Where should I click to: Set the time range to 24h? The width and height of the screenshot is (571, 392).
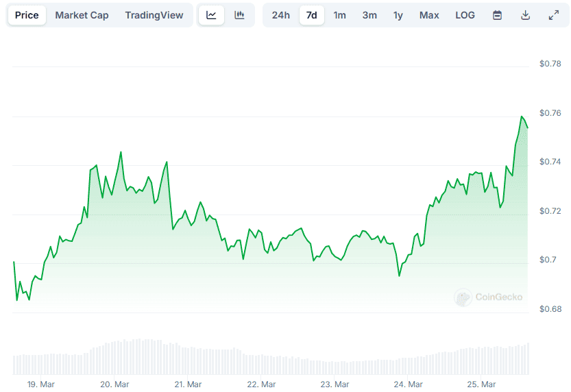click(281, 15)
